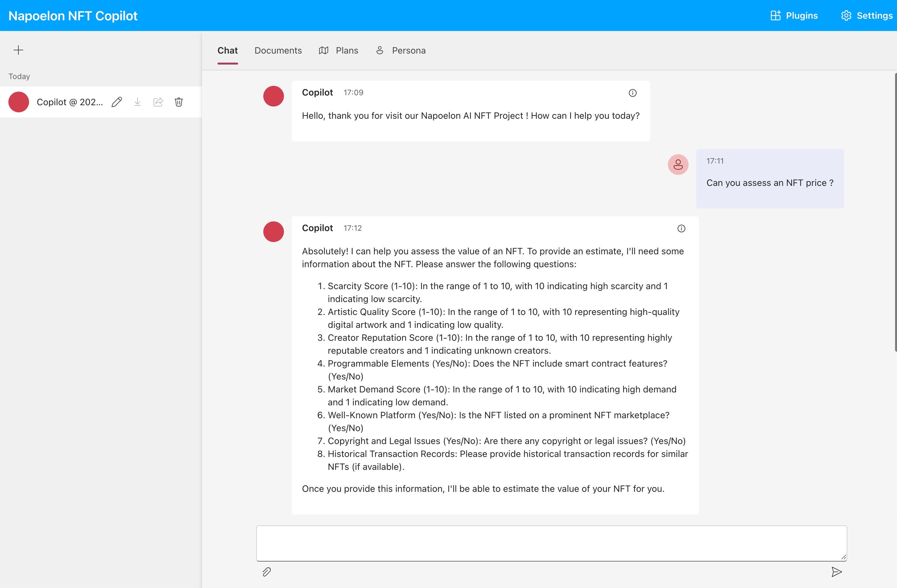Click the Today section label
Viewport: 897px width, 588px height.
coord(19,76)
